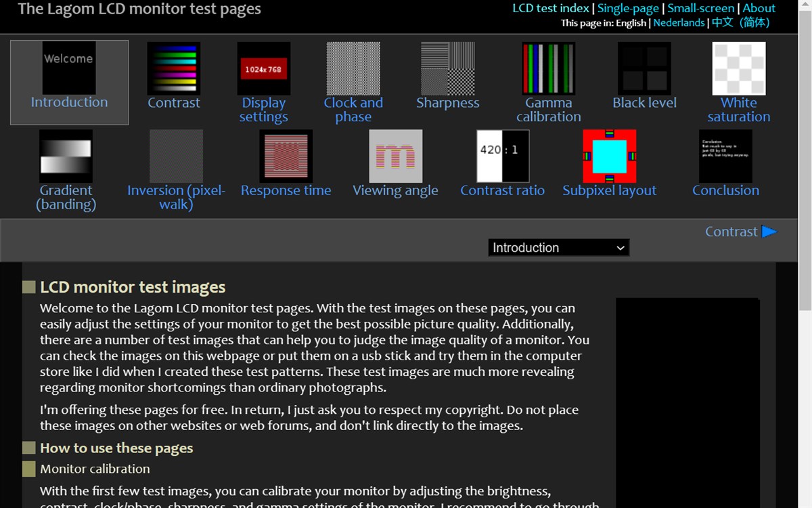This screenshot has width=812, height=508.
Task: Open the Conclusion page thumbnail
Action: pos(725,154)
